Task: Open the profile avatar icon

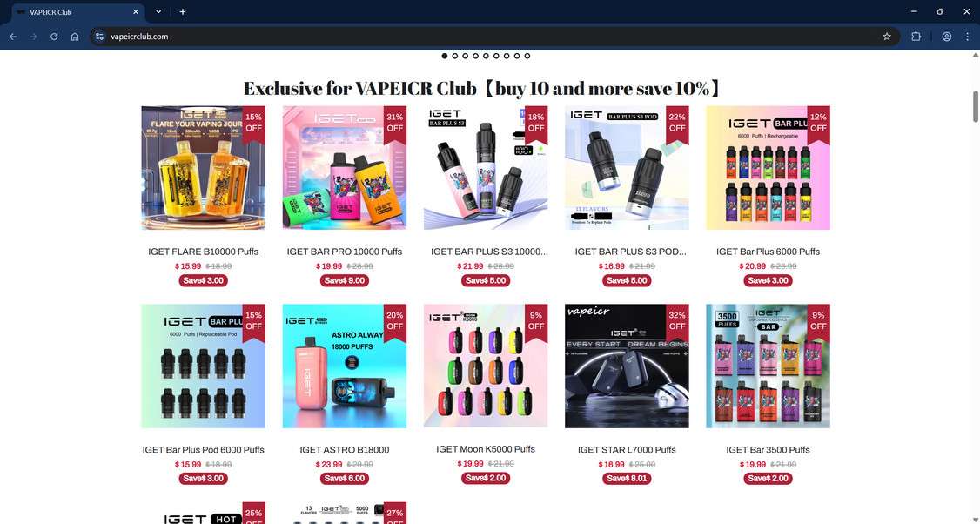Action: [947, 37]
